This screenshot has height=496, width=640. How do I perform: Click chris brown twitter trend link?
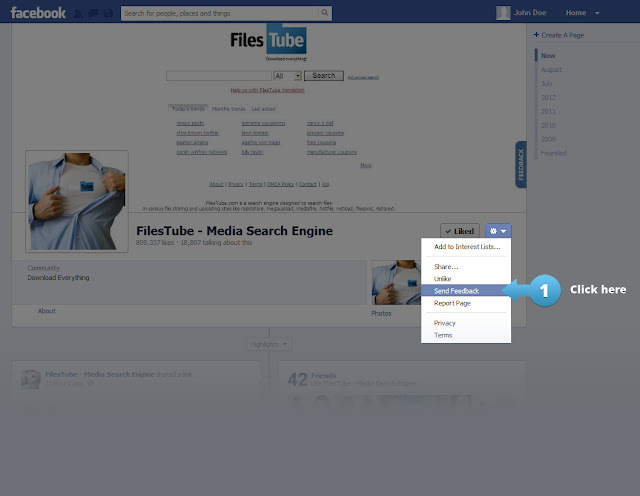tap(198, 133)
